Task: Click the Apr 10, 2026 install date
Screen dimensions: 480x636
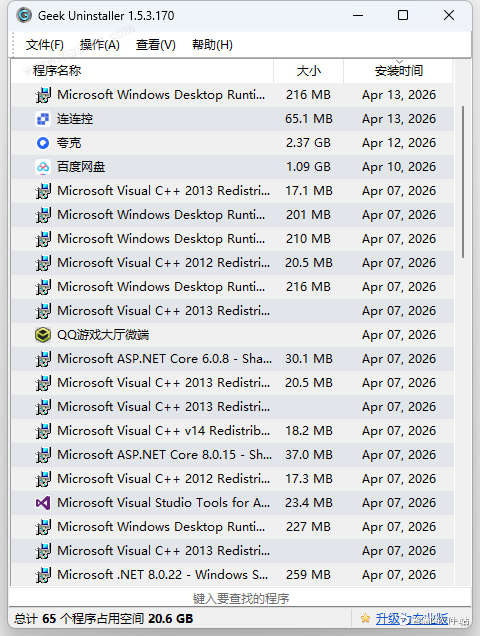Action: [399, 167]
